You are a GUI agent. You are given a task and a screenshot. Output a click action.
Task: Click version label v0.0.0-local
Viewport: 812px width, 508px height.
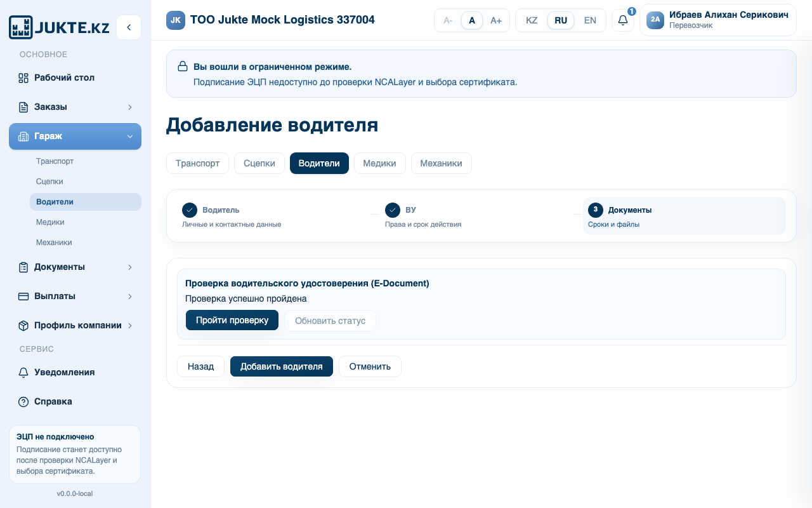(75, 494)
